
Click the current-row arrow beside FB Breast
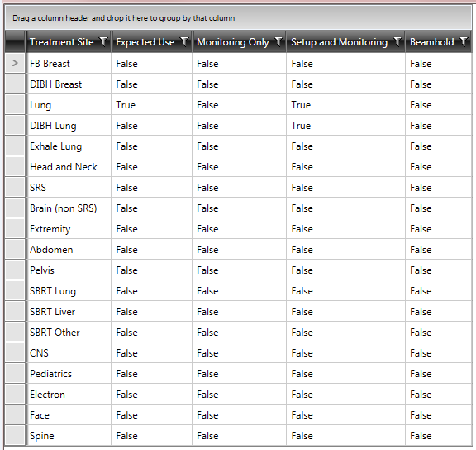click(15, 63)
